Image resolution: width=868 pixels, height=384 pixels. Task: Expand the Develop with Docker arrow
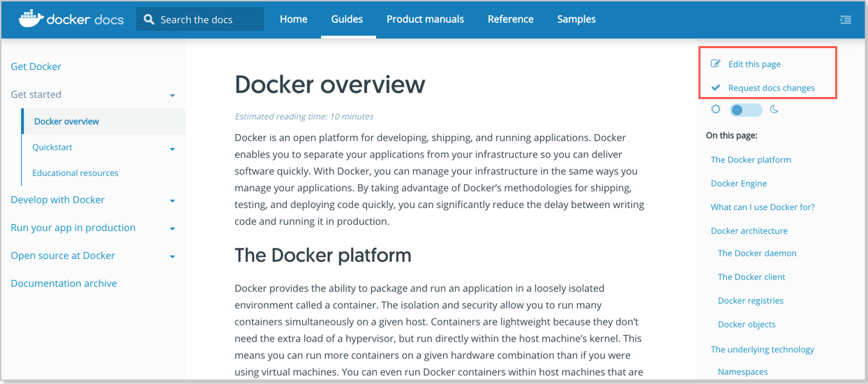[172, 201]
